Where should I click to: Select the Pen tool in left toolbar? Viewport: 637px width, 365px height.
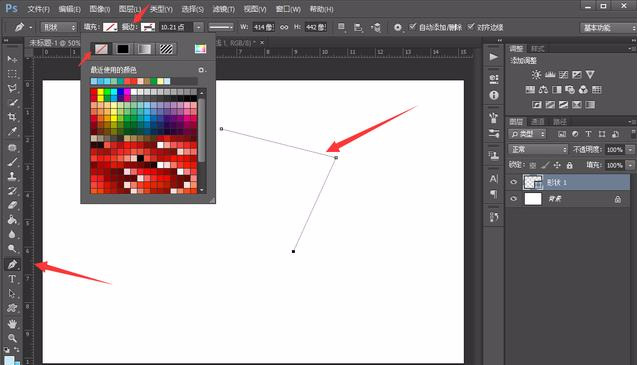click(12, 264)
